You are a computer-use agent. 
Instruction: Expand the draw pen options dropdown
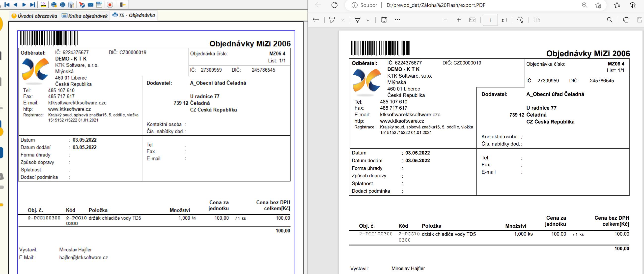pos(368,20)
